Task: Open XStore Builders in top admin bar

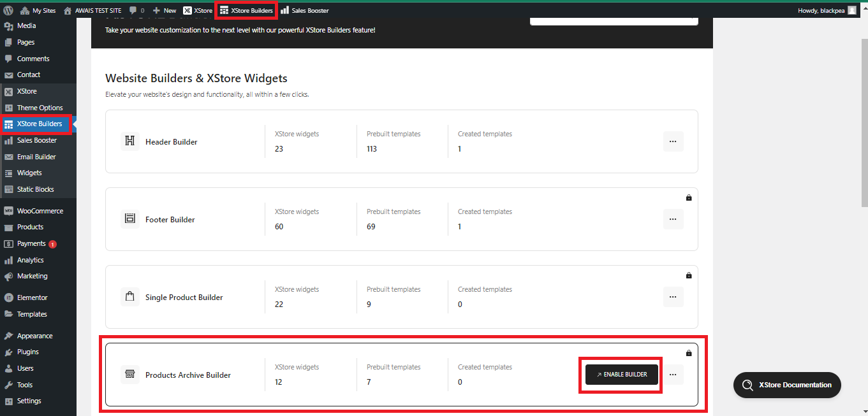Action: [x=246, y=10]
